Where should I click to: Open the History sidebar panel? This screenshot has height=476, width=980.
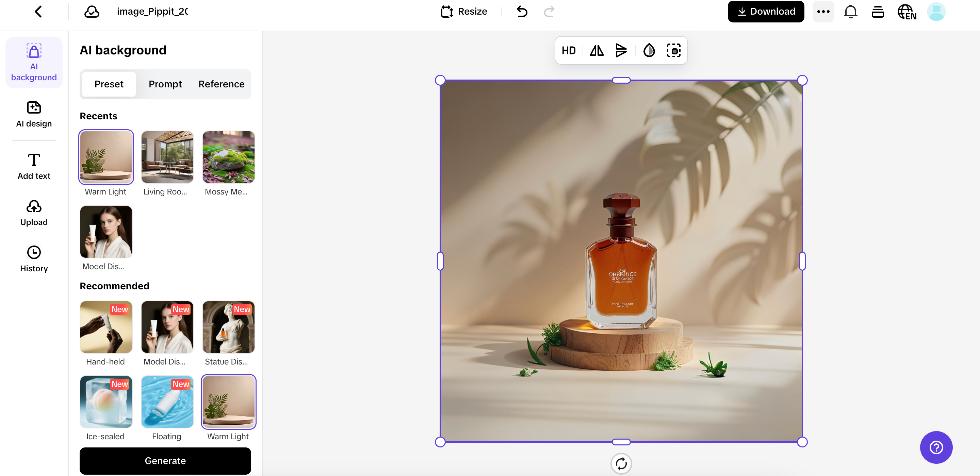pyautogui.click(x=34, y=259)
